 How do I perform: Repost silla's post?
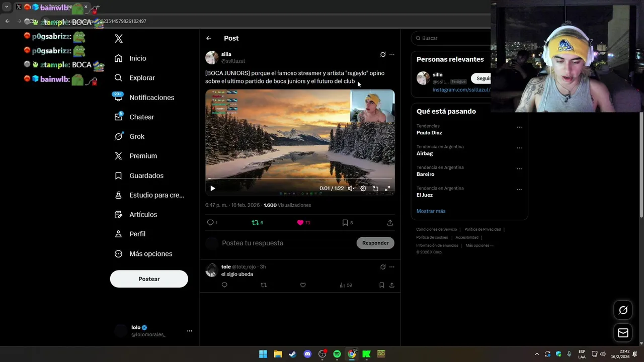(x=255, y=223)
